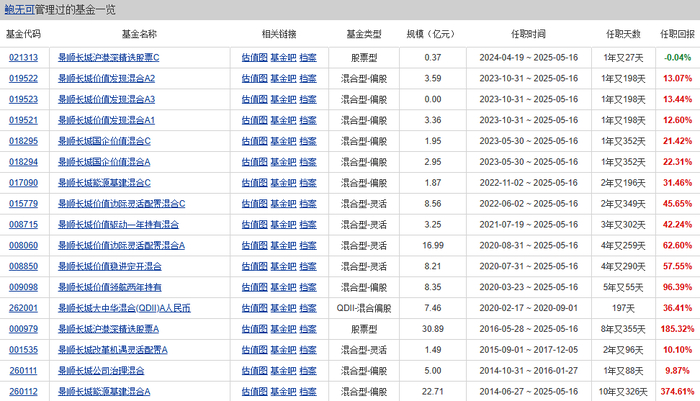Open fund 景顺长城价值领航两年持有

coord(110,287)
